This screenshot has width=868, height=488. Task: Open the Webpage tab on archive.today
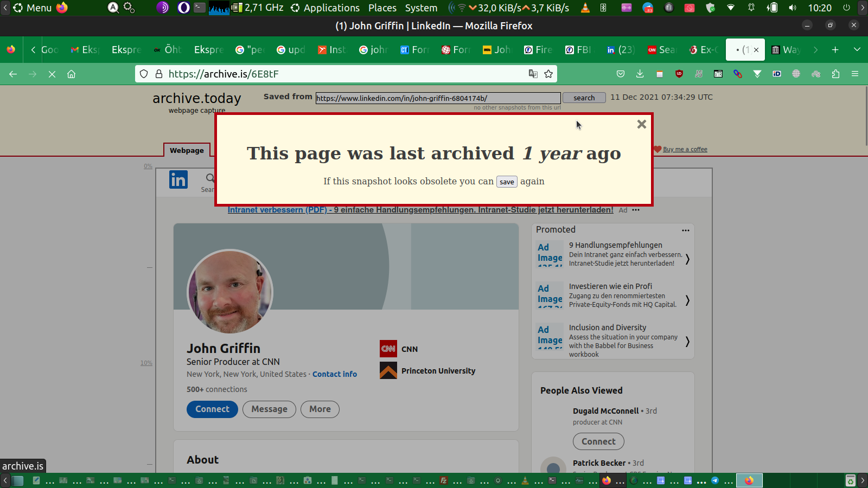187,150
